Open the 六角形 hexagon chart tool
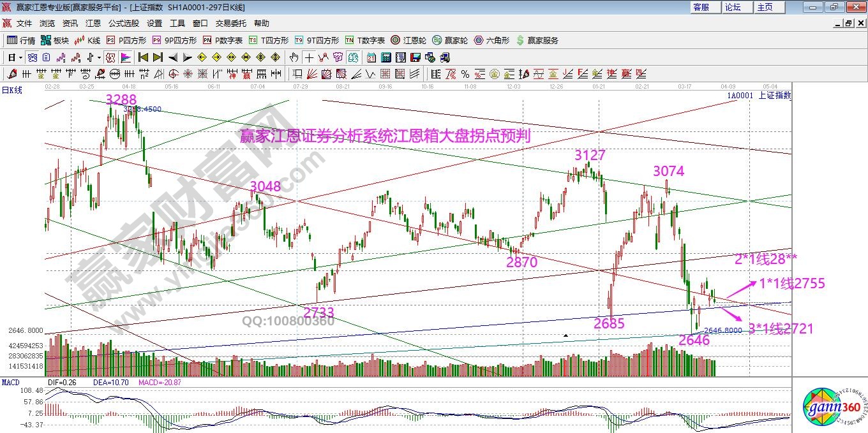Image resolution: width=868 pixels, height=433 pixels. coord(478,40)
